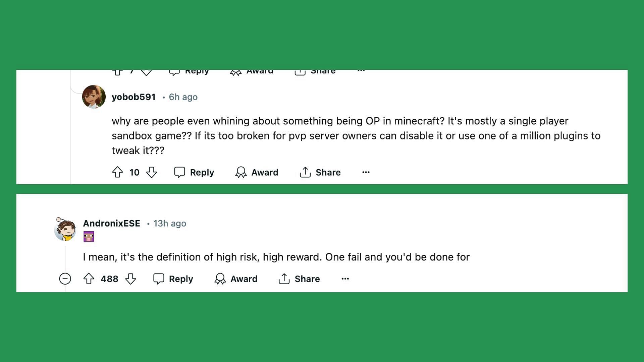Click the 13h ago timestamp
The height and width of the screenshot is (362, 644).
click(x=170, y=223)
